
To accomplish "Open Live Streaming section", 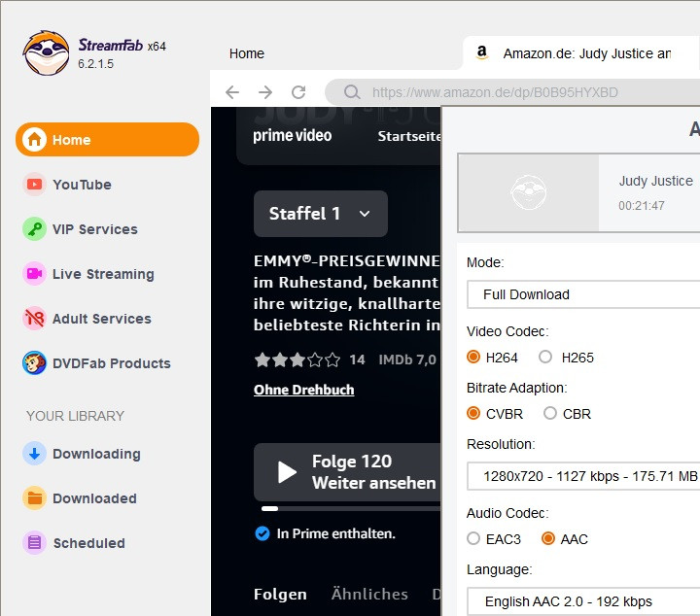I will pyautogui.click(x=102, y=274).
